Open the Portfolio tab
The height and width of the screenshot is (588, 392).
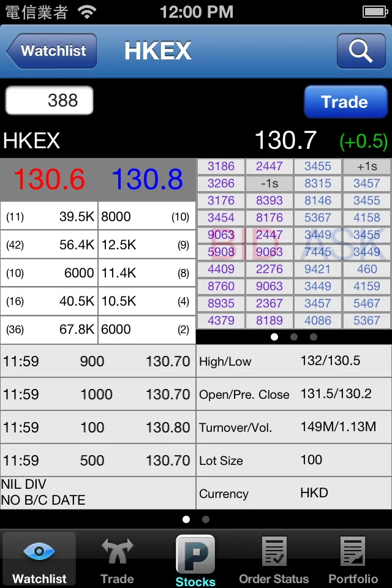pyautogui.click(x=353, y=560)
